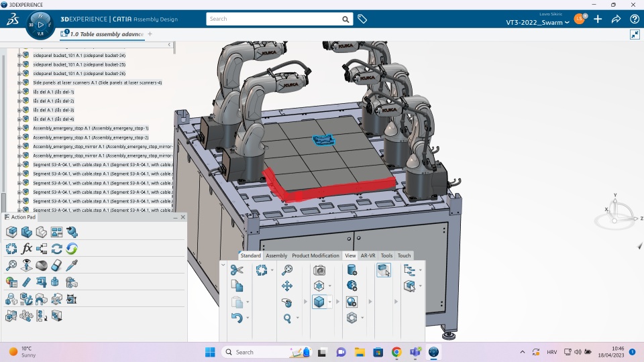Click the measure ruler icon in Action Pad
Screen dimensions: 644x362
point(26,282)
